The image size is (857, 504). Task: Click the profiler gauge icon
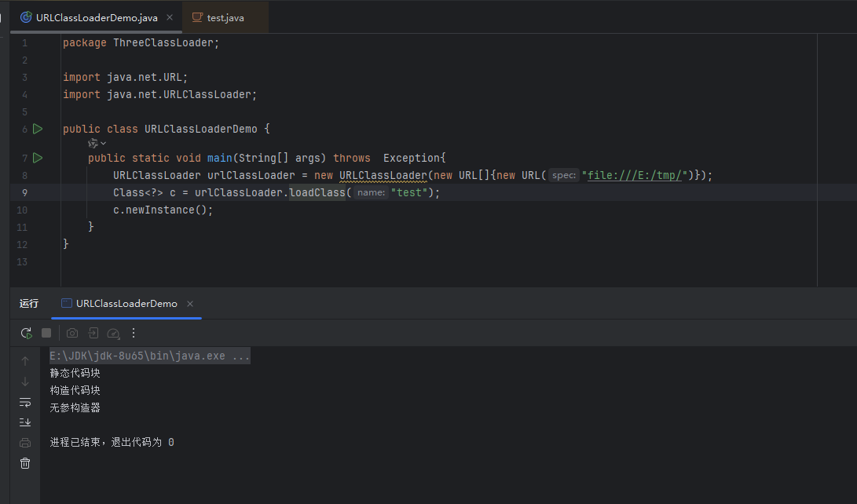113,333
